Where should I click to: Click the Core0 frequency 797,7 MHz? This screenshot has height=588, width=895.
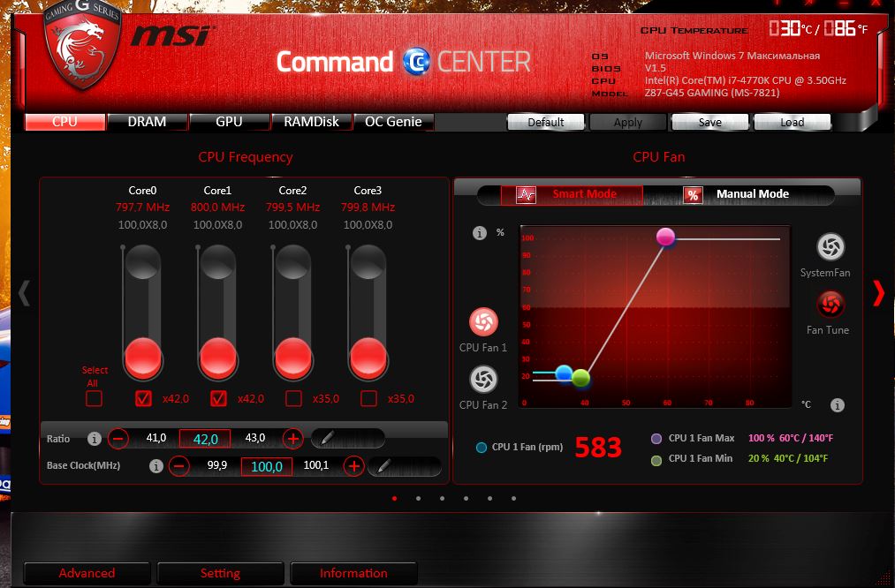(x=143, y=207)
